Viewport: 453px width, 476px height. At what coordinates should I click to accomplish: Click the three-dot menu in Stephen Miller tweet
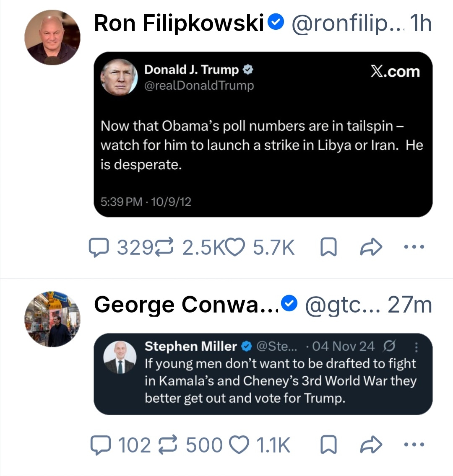[416, 347]
